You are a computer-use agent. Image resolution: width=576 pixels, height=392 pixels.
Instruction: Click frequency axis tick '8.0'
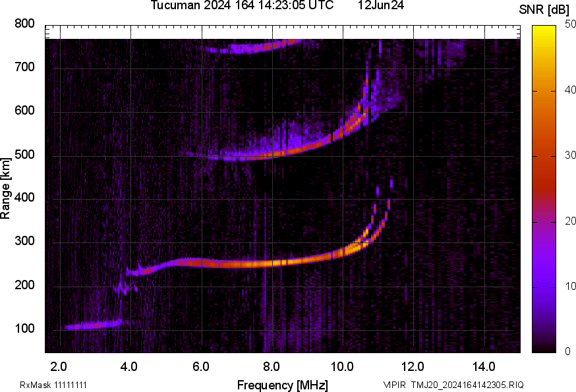tap(272, 367)
